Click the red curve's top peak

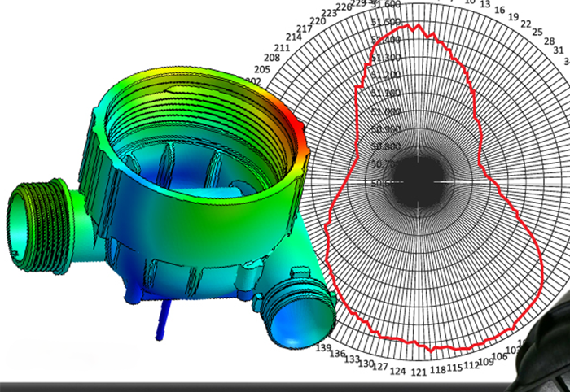pyautogui.click(x=419, y=25)
